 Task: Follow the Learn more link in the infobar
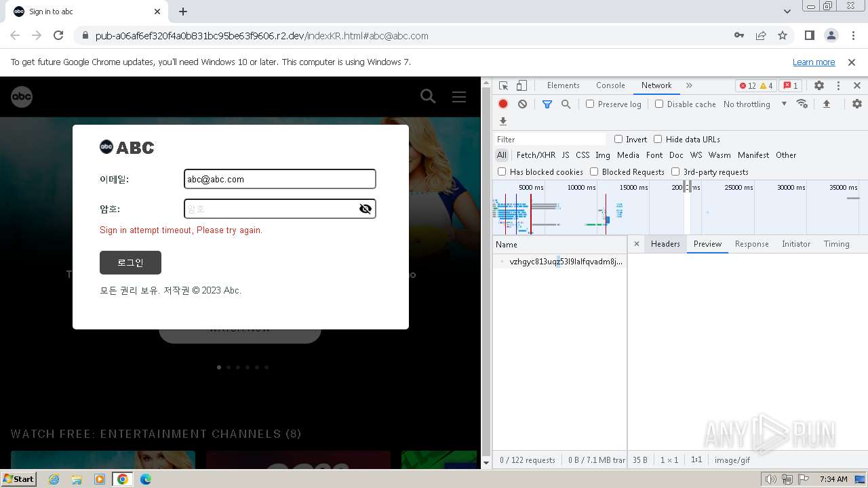pyautogui.click(x=814, y=62)
